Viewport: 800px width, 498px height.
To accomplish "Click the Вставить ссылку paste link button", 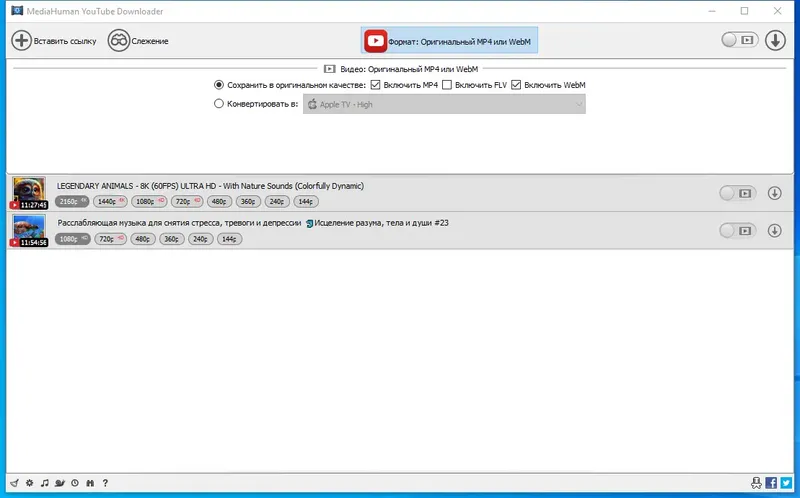I will click(54, 41).
